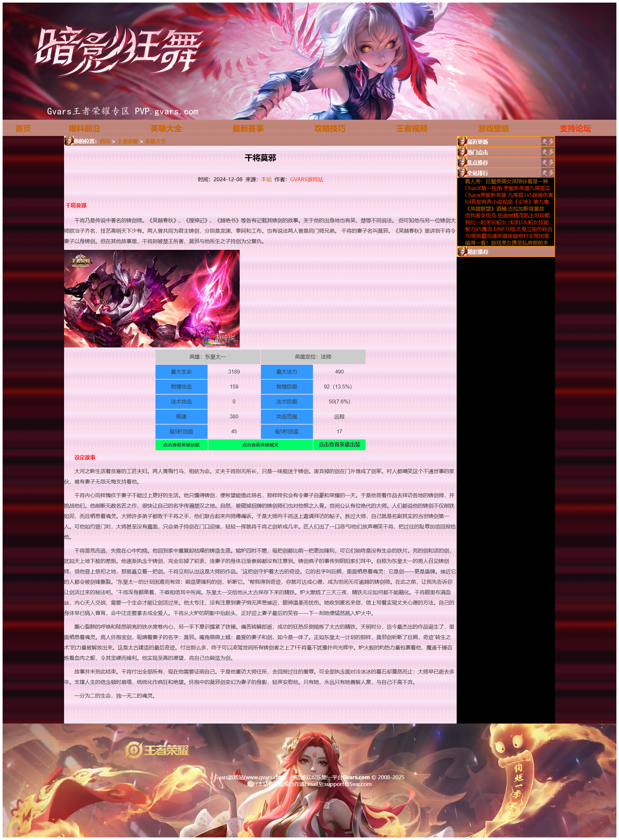Open 英雄大全 navigation item
Screen dimensions: 619x840
[x=166, y=129]
